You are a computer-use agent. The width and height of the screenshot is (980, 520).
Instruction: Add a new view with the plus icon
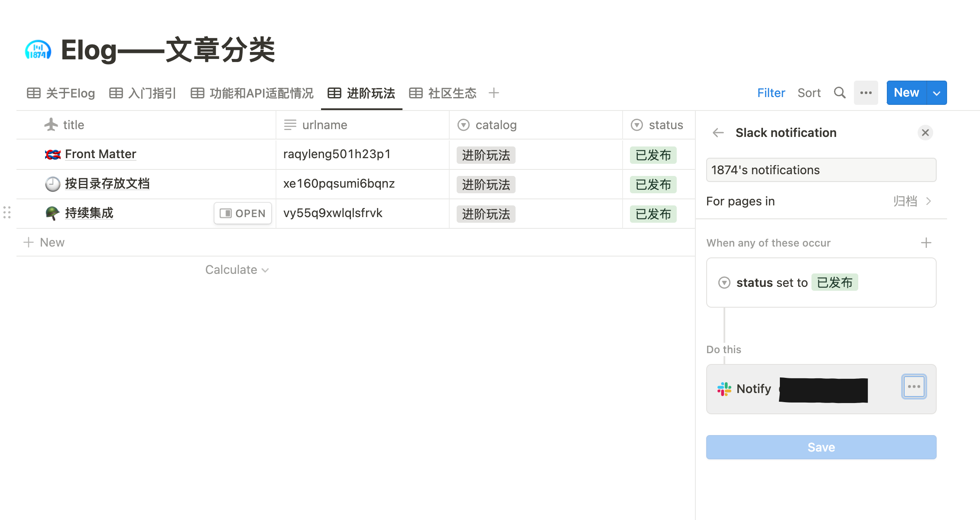coord(494,92)
